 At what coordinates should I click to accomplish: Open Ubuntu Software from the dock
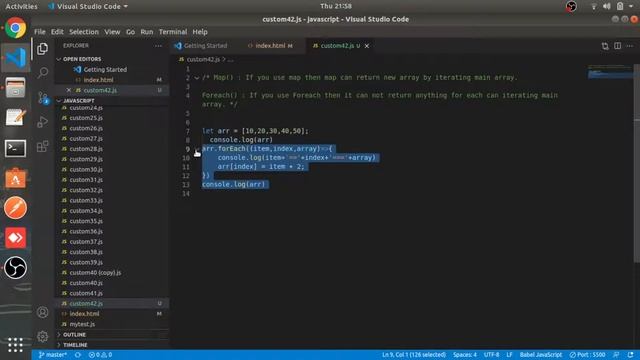(16, 178)
